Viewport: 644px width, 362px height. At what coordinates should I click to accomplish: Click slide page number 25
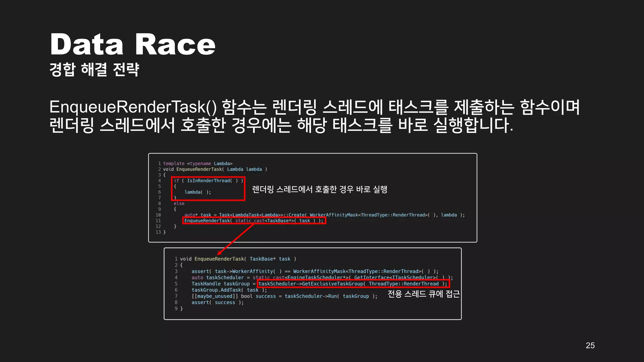tap(590, 345)
